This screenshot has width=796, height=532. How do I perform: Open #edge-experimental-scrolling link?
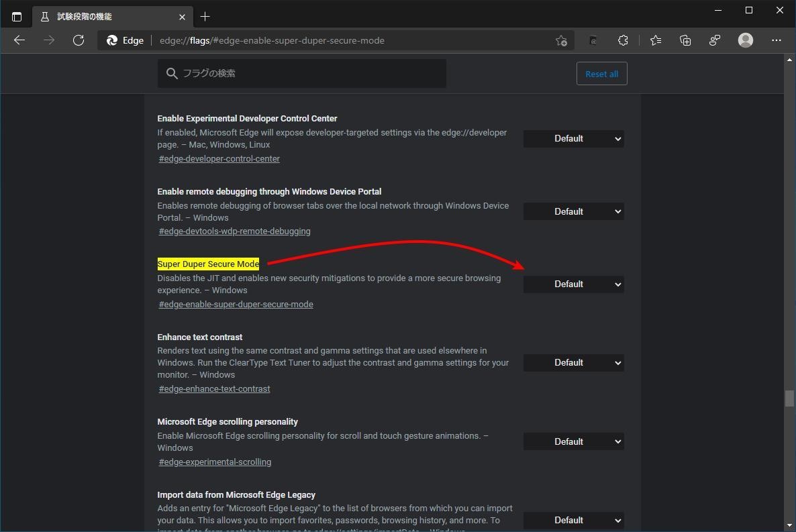[x=215, y=462]
